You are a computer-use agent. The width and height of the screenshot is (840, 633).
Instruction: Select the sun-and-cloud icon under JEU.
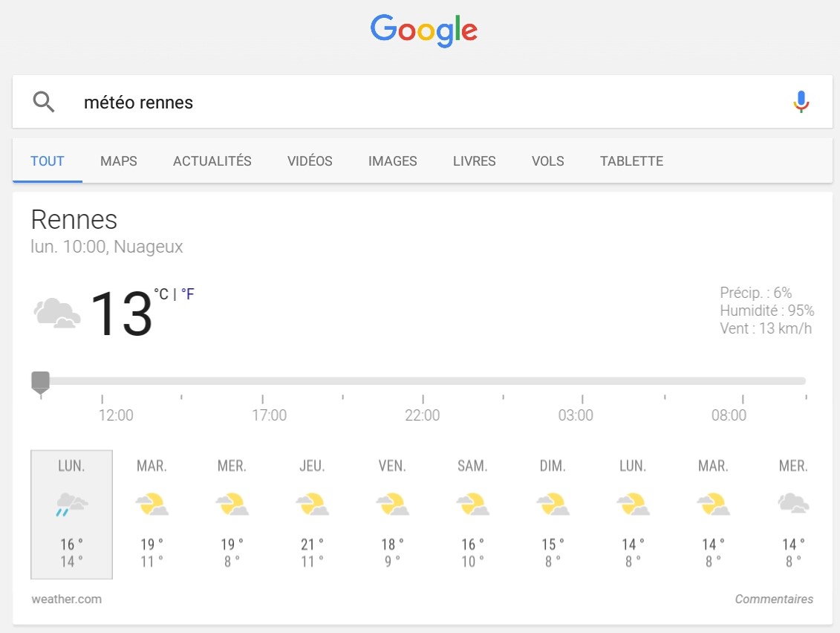pyautogui.click(x=313, y=503)
